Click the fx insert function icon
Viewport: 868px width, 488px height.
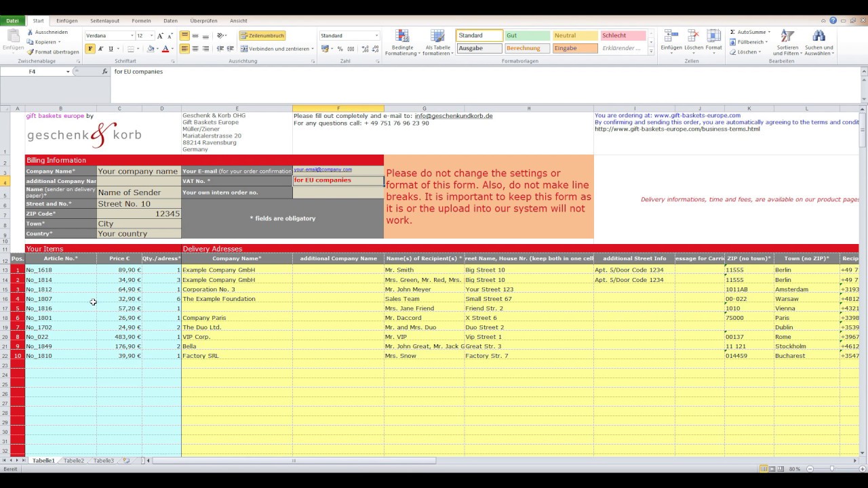tap(104, 71)
